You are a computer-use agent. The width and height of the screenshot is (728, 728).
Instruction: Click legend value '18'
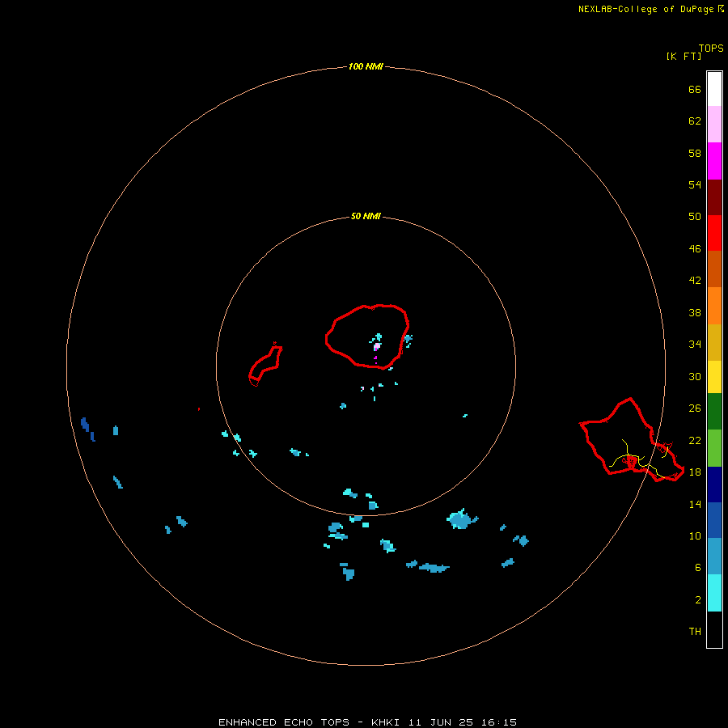point(695,472)
